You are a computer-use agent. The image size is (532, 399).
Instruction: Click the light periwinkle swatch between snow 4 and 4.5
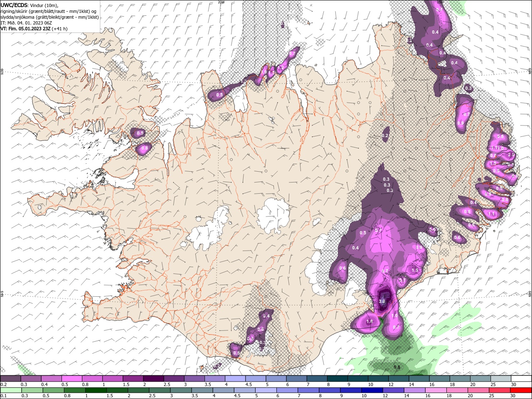235,379
